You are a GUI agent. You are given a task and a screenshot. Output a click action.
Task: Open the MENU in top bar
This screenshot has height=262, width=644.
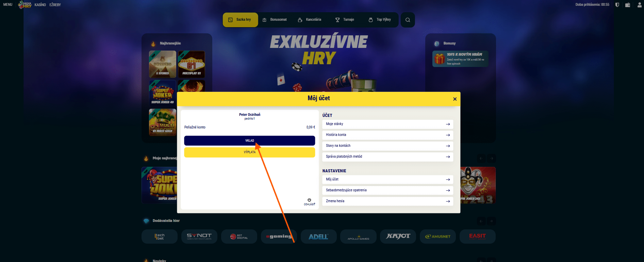[x=8, y=5]
